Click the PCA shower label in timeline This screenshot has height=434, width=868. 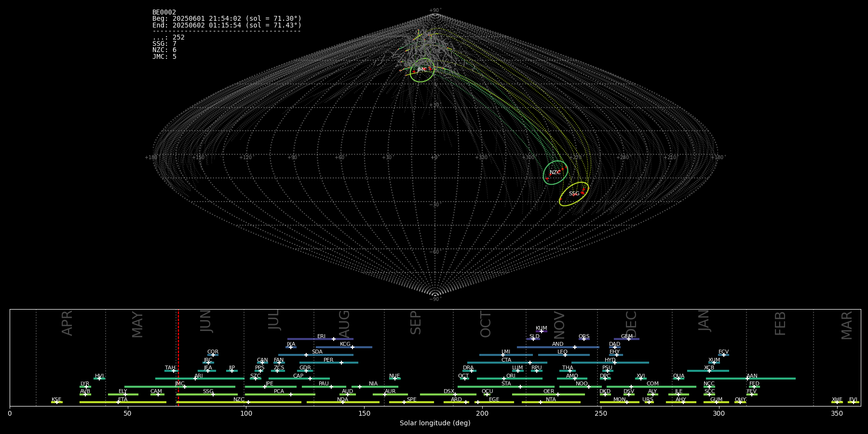279,392
